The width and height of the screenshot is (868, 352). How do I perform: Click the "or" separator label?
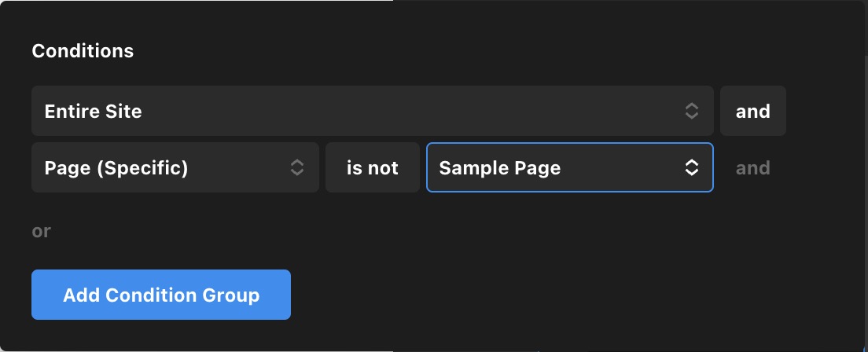41,231
